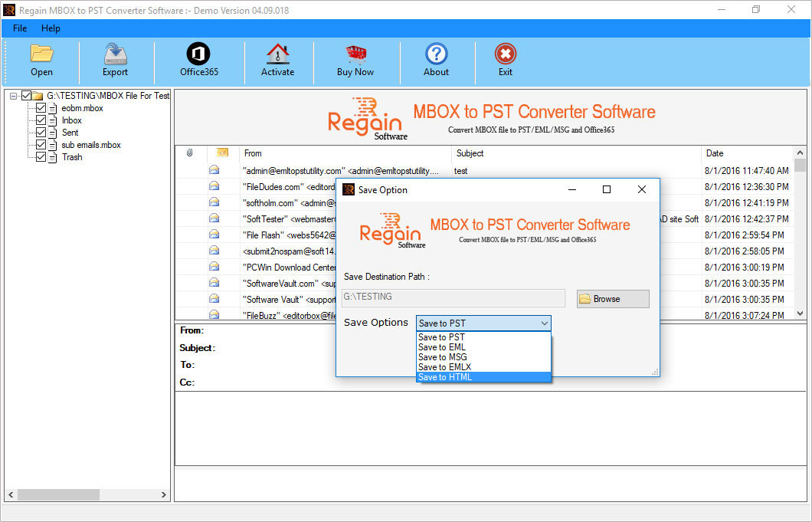Image resolution: width=812 pixels, height=522 pixels.
Task: Select the 8/1/2016 12:36:30 PM date cell
Action: click(x=747, y=186)
